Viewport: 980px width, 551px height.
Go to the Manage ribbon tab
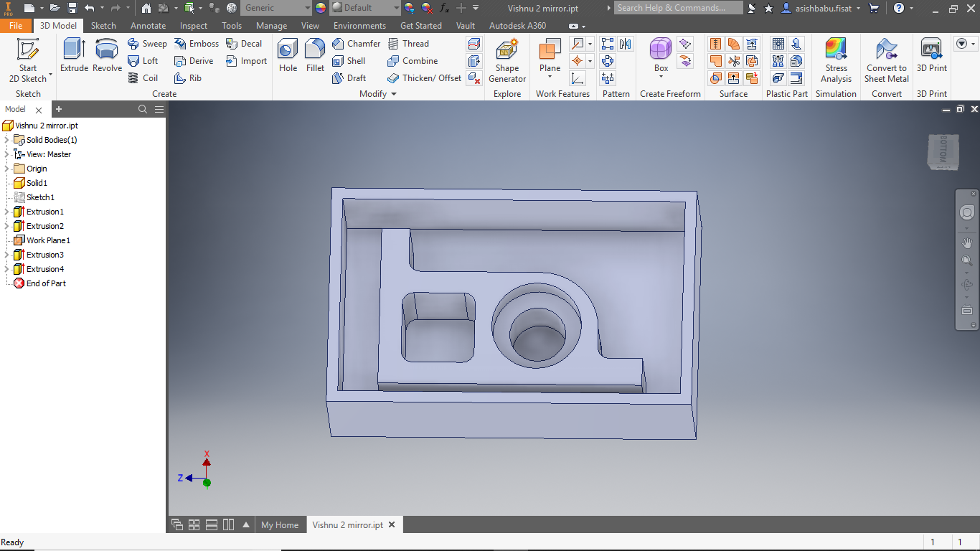click(x=271, y=26)
